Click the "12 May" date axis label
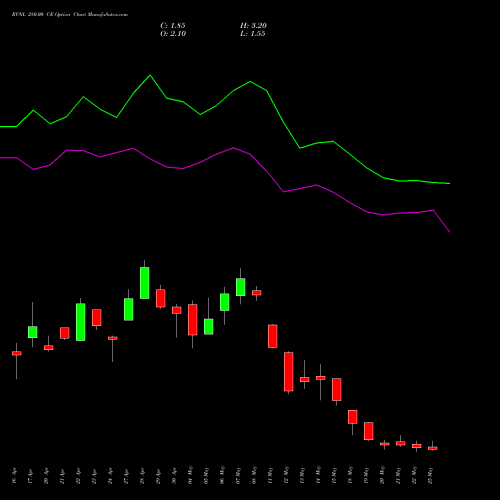Image resolution: width=500 pixels, height=500 pixels. pos(286,475)
